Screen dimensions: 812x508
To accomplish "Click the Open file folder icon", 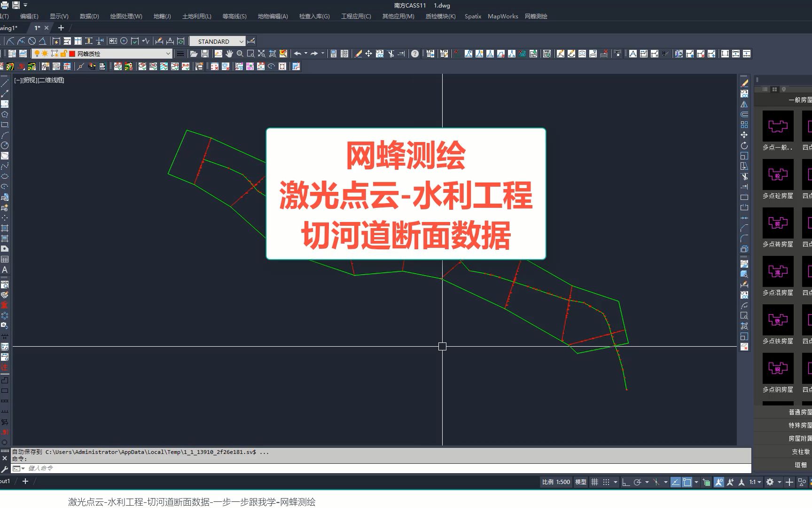I will [x=194, y=54].
